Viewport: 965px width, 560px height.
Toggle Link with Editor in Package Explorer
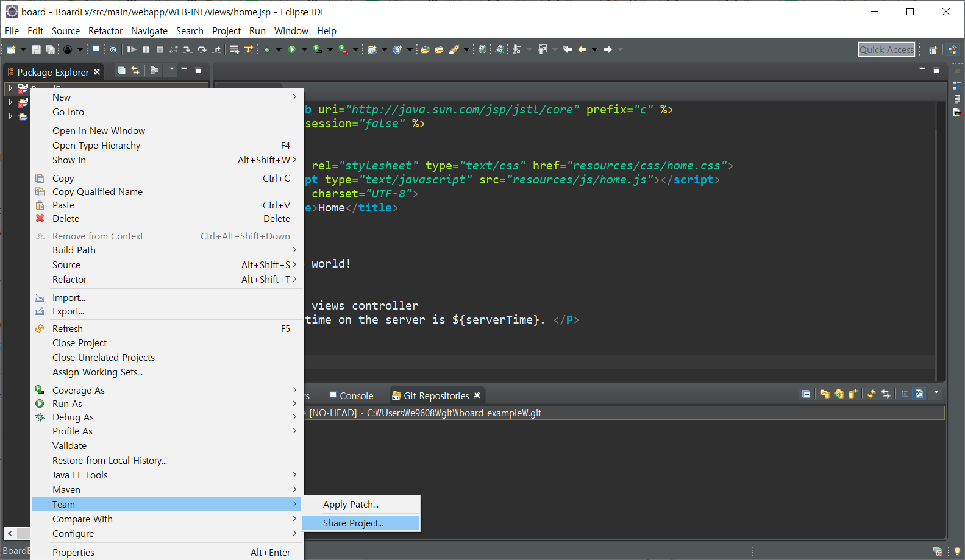(x=135, y=71)
